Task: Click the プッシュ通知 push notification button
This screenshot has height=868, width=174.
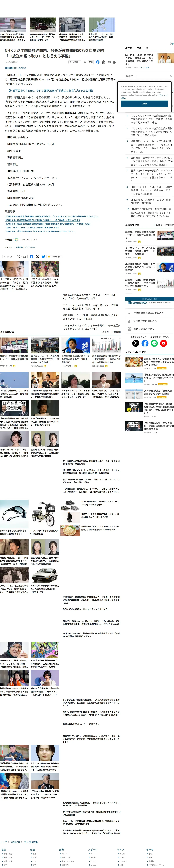Action: [55, 256]
